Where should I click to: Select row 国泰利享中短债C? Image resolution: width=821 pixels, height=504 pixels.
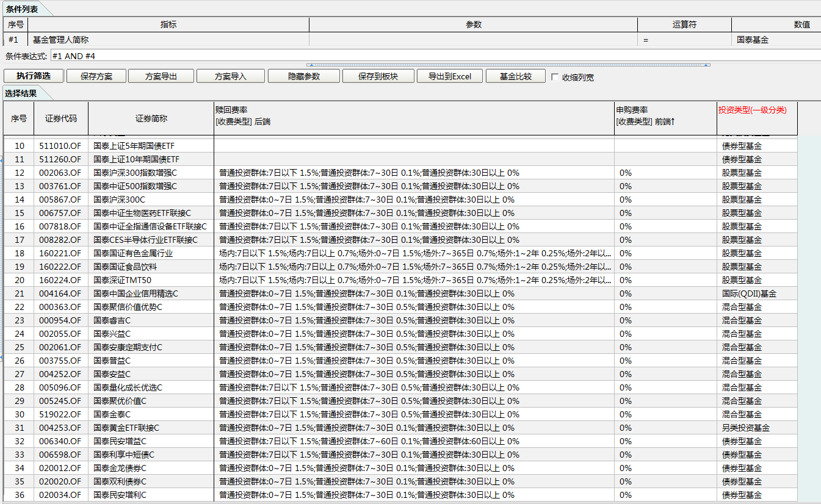tap(400, 455)
